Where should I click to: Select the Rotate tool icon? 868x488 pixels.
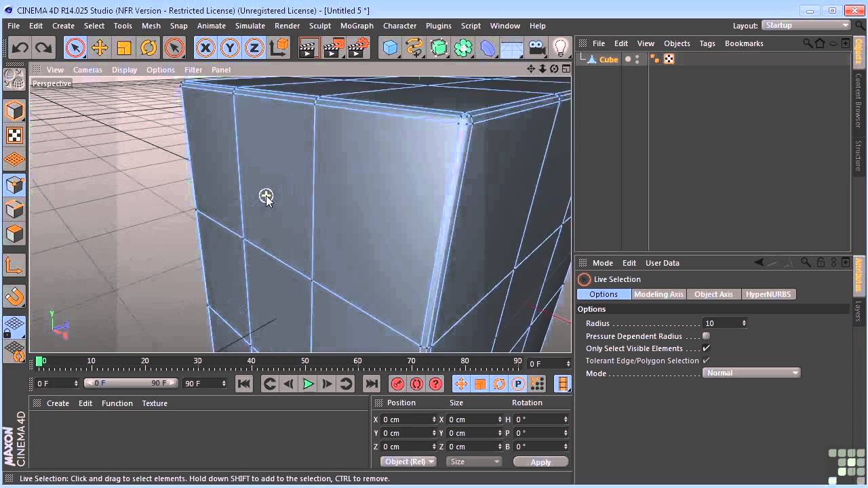[x=149, y=47]
